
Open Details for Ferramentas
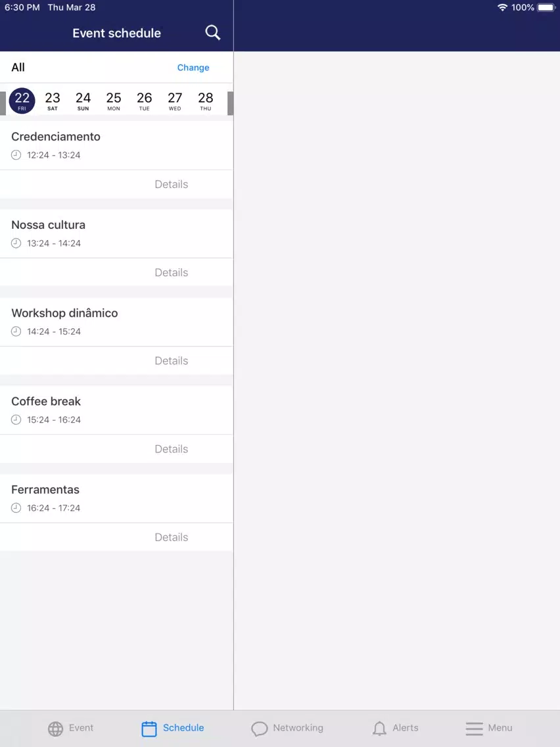tap(172, 537)
